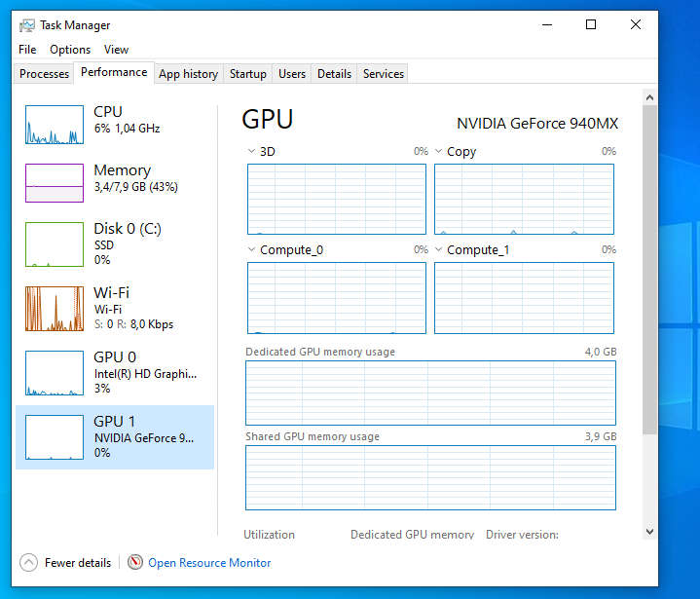Image resolution: width=700 pixels, height=599 pixels.
Task: Open the View menu
Action: pos(116,50)
